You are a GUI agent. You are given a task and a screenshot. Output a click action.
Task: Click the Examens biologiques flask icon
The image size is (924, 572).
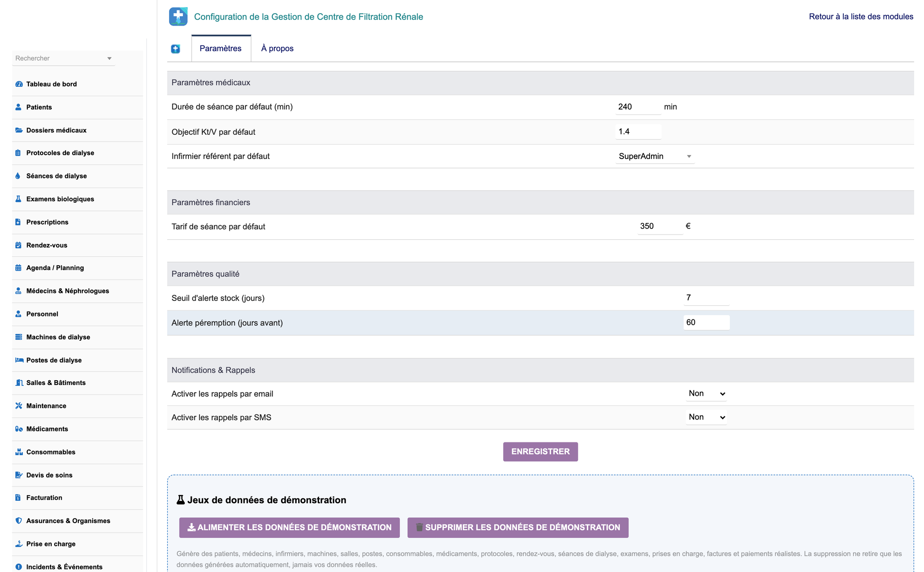(x=19, y=199)
